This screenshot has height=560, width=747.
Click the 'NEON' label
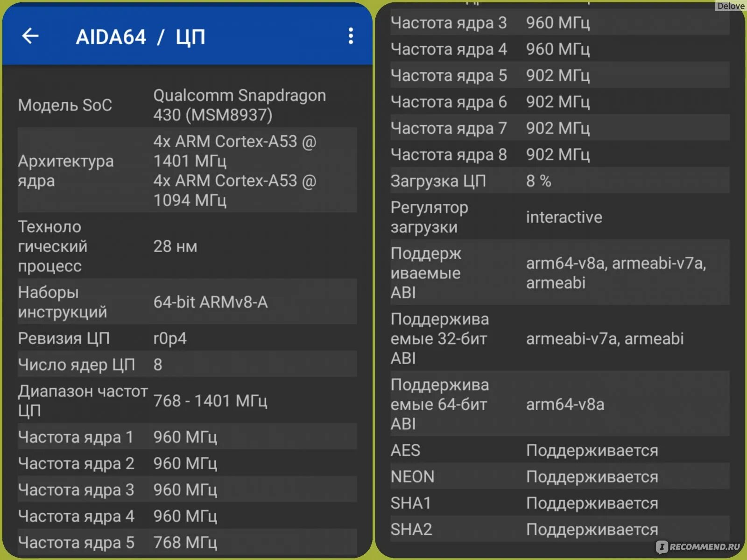tap(413, 477)
